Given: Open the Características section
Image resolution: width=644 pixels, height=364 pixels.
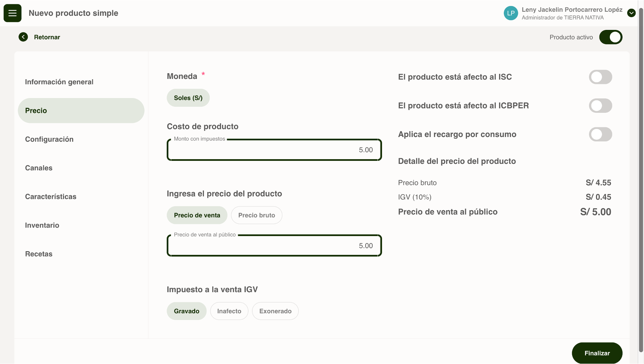Looking at the screenshot, I should click(x=51, y=196).
